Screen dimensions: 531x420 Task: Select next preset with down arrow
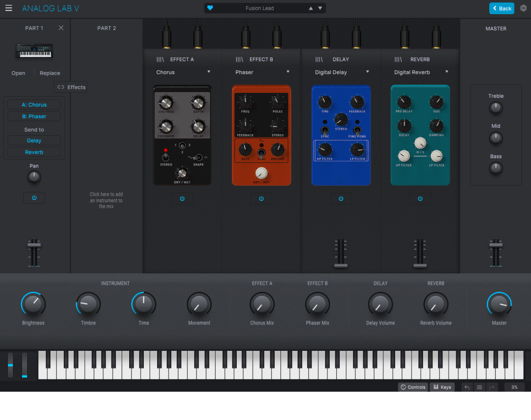320,8
